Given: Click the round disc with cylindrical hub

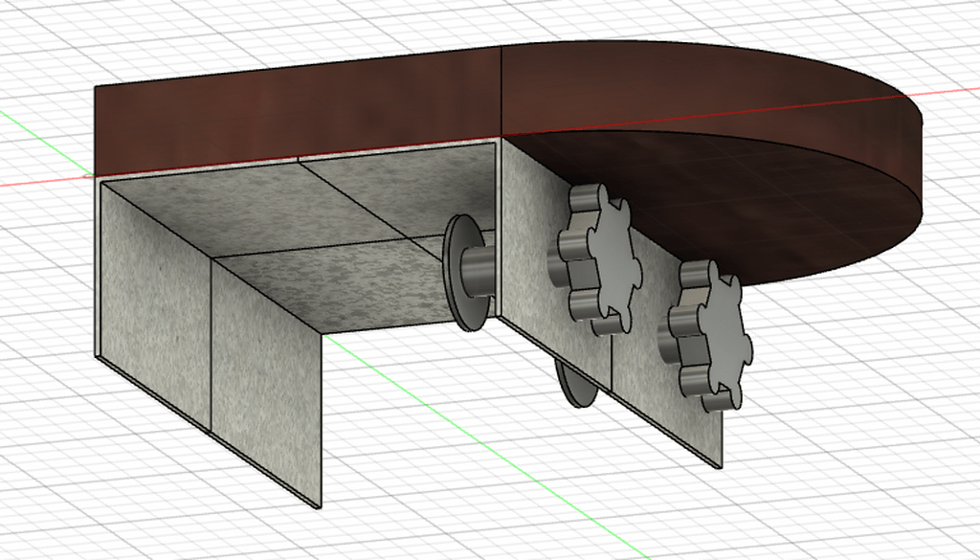Looking at the screenshot, I should pyautogui.click(x=468, y=272).
